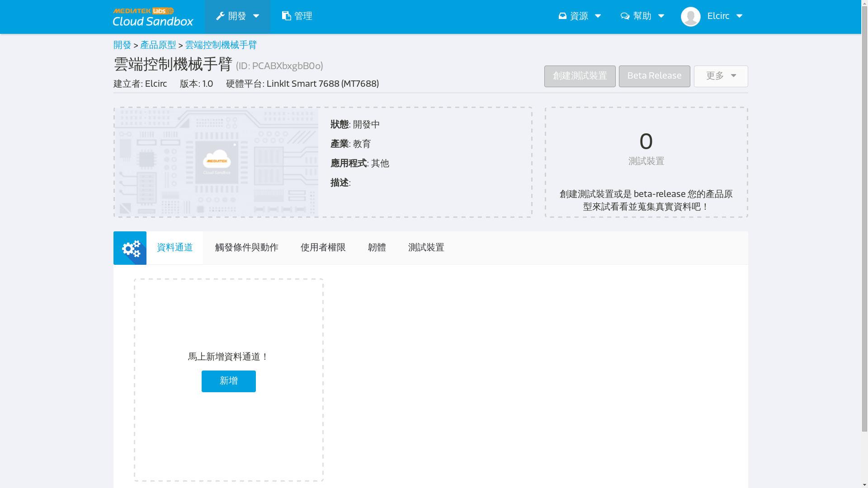Image resolution: width=868 pixels, height=488 pixels.
Task: Open the 管理 menu item
Action: [297, 17]
